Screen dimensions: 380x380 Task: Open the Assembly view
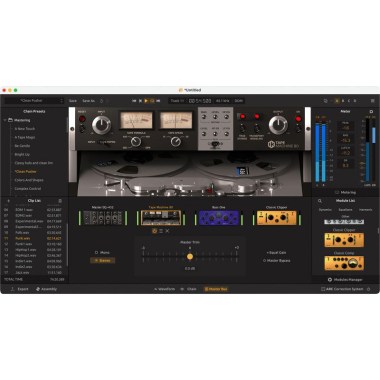click(46, 289)
